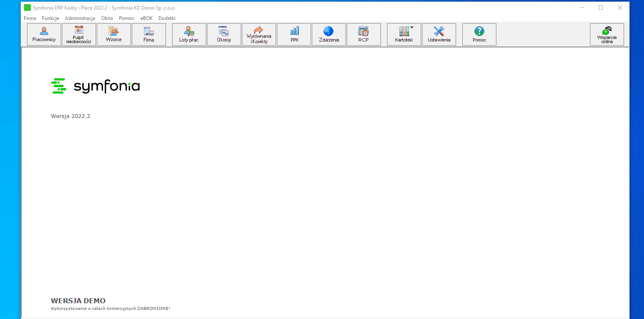Open the Okresy periods toolbar button
The width and height of the screenshot is (644, 319).
[224, 34]
